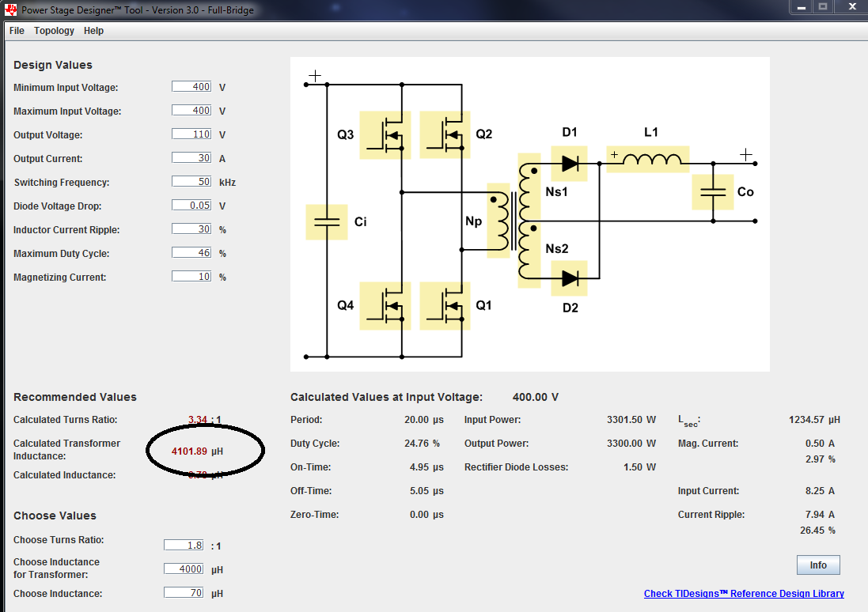Click the Output Voltage field
Viewport: 868px width, 612px height.
(x=191, y=134)
